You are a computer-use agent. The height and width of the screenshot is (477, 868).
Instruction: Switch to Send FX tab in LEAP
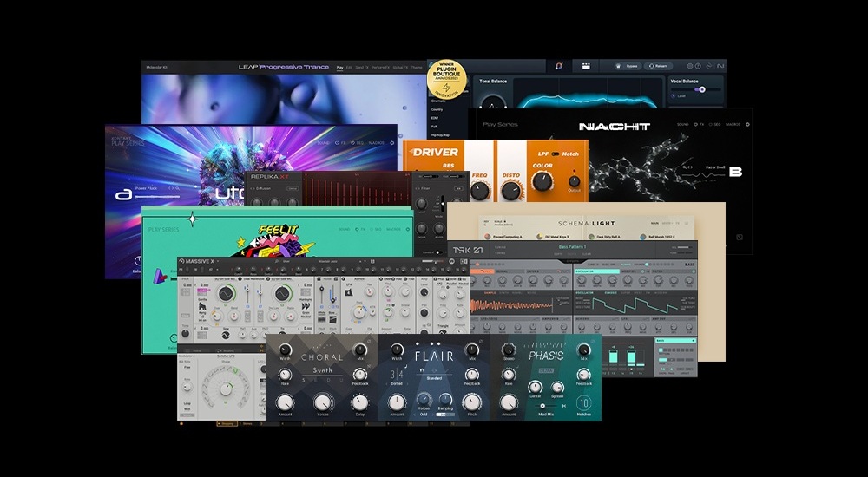[x=362, y=67]
